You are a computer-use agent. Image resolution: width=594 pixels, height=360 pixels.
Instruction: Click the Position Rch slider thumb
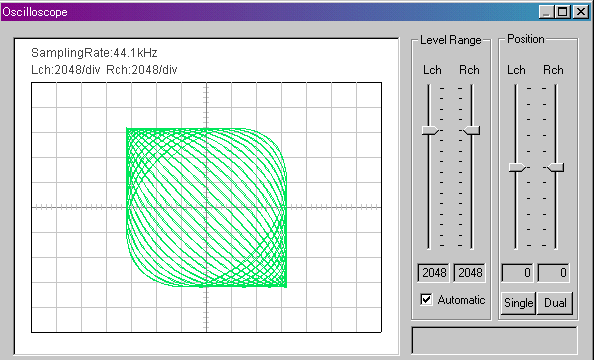point(556,167)
